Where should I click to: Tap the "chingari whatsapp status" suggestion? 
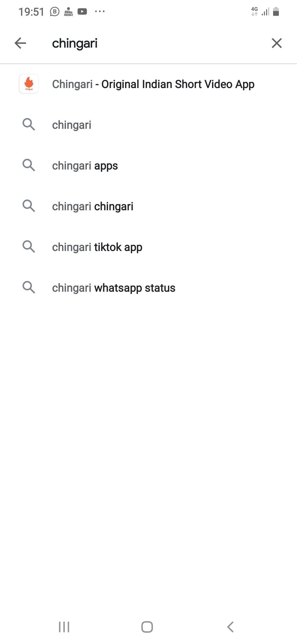coord(114,288)
